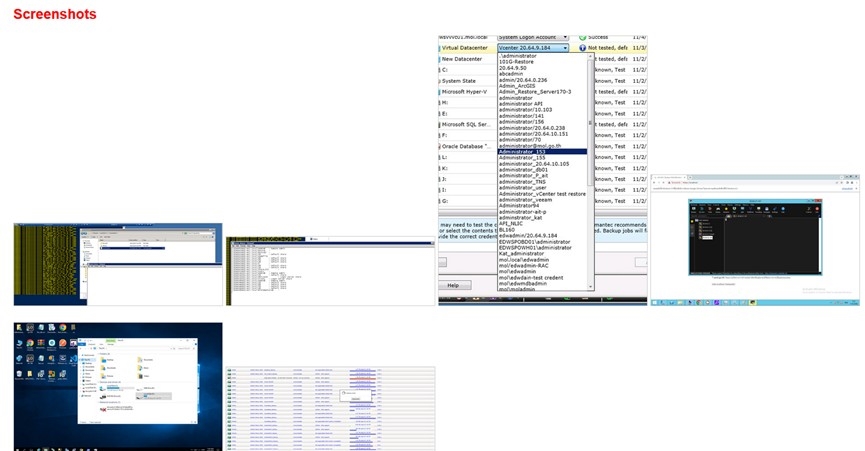Choose Admin_ArcGIS from the list
This screenshot has height=451, width=865.
tap(520, 85)
